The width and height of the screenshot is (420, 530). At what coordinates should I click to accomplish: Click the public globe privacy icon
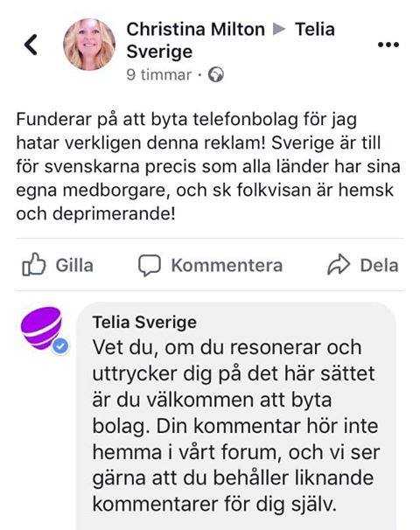click(216, 74)
